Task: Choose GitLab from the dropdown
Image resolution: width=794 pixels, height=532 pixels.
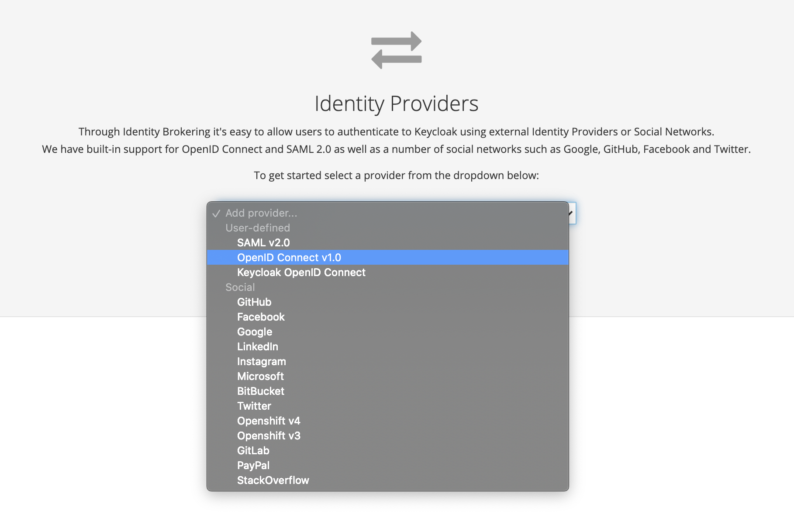Action: coord(253,451)
